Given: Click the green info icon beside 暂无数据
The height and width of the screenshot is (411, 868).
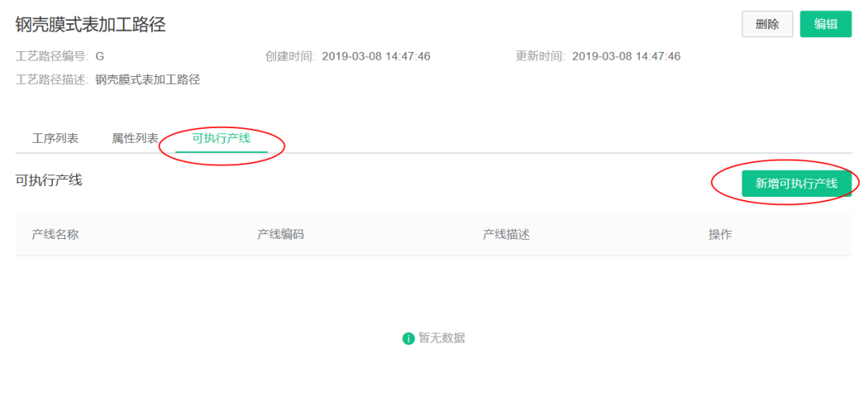Looking at the screenshot, I should [409, 339].
